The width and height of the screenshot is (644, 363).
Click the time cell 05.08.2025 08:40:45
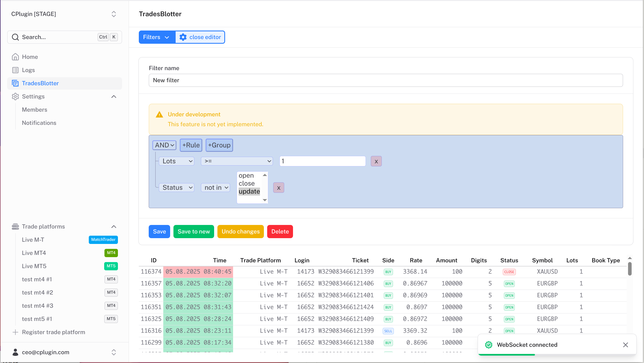(198, 272)
